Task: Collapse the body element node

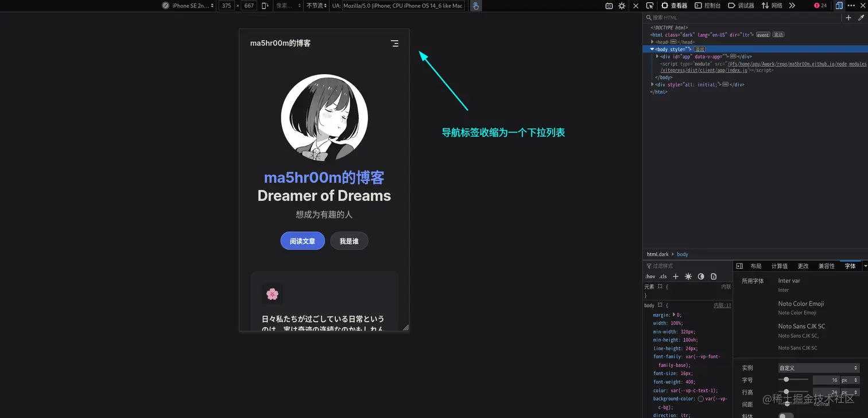Action: (653, 49)
